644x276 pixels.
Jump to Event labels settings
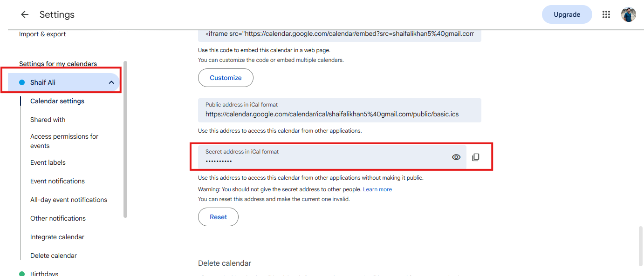(x=48, y=162)
